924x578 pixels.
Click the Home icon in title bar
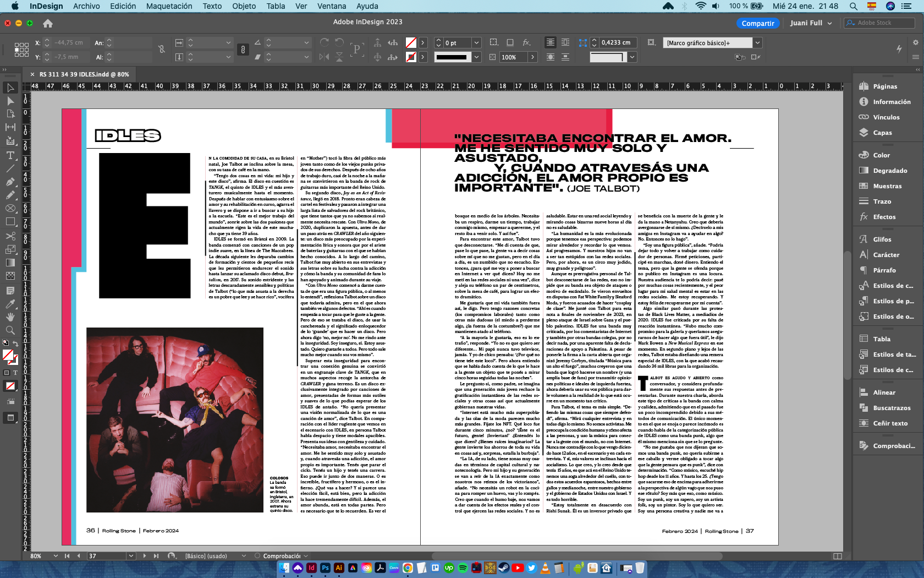pyautogui.click(x=48, y=23)
